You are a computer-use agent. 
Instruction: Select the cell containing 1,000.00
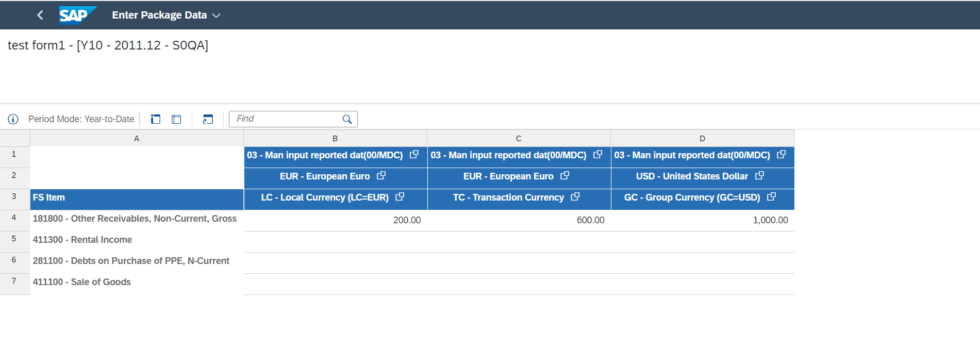(x=702, y=220)
